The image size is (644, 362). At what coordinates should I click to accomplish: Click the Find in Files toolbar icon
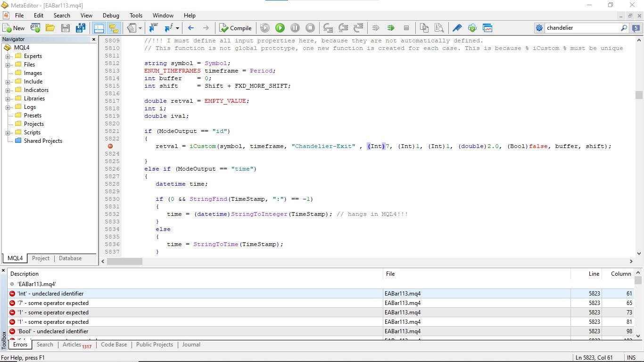coord(439,28)
